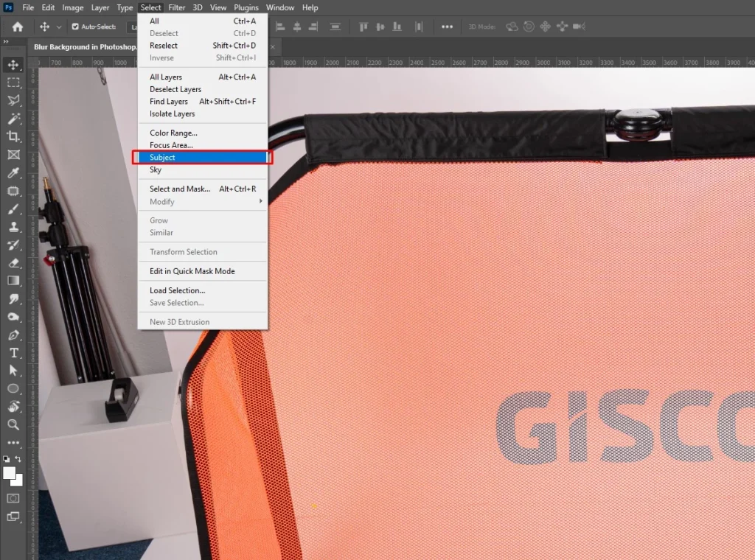This screenshot has width=755, height=560.
Task: Select the Horizontal Type tool
Action: tap(13, 353)
